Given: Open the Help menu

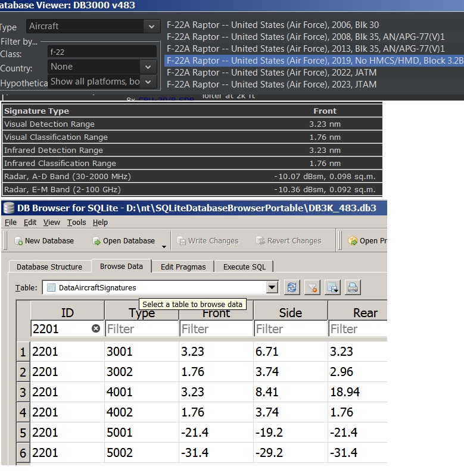Looking at the screenshot, I should (100, 223).
